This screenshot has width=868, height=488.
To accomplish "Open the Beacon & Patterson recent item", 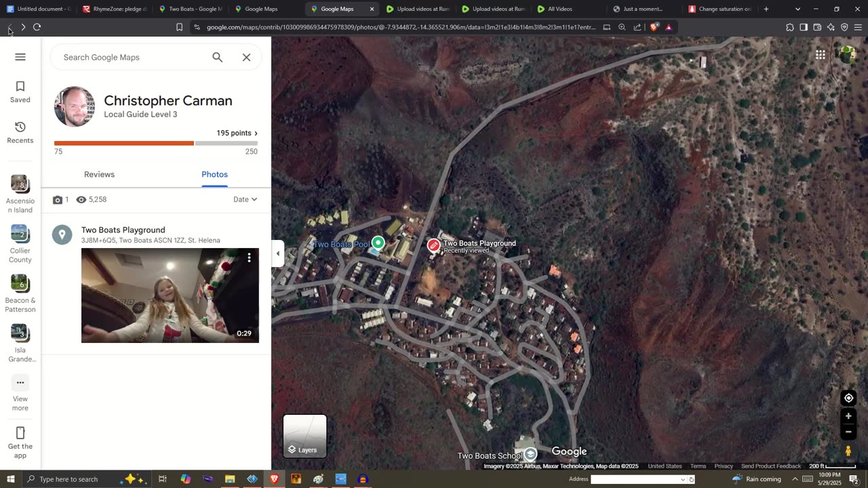I will click(x=20, y=293).
